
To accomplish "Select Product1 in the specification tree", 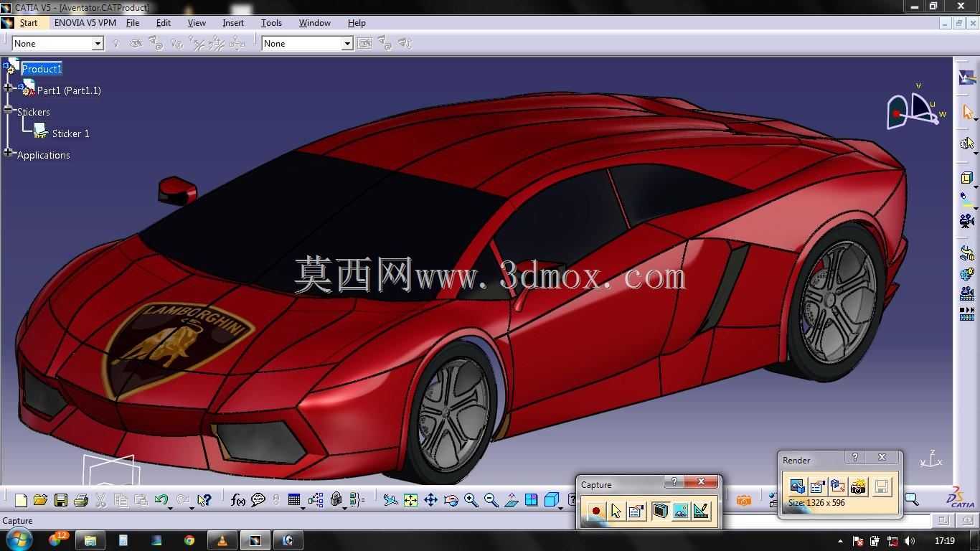I will [42, 69].
